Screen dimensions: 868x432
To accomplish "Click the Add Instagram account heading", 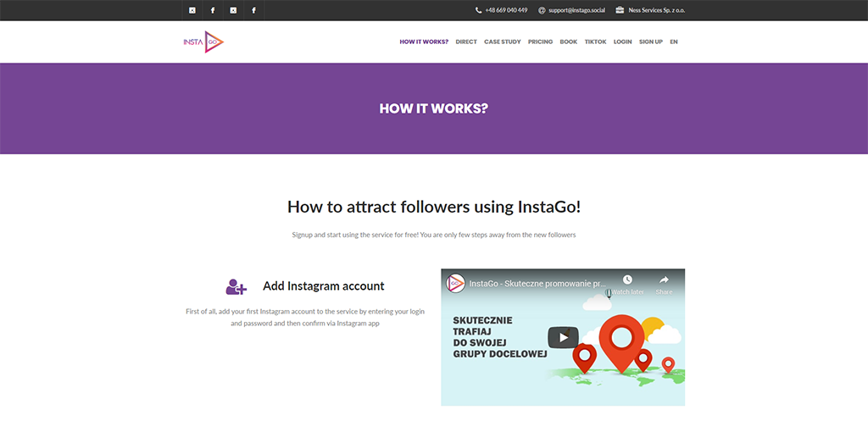I will [x=323, y=286].
